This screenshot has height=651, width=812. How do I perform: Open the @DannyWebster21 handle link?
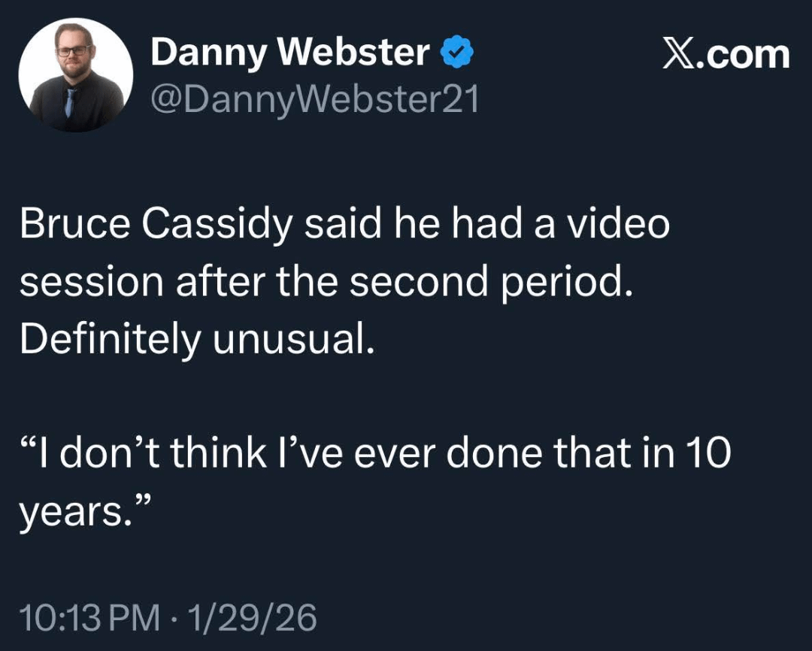click(x=314, y=99)
